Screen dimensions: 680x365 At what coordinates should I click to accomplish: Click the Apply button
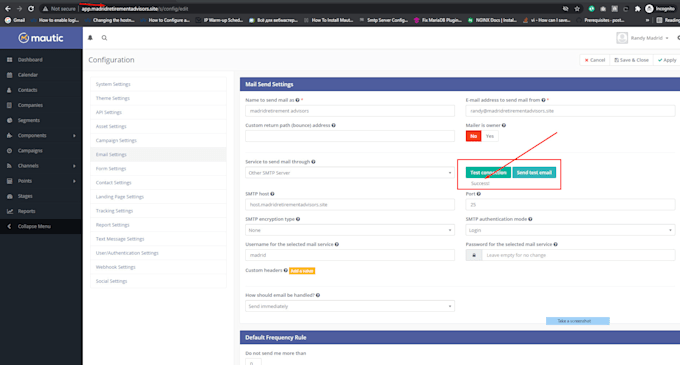[x=667, y=60]
